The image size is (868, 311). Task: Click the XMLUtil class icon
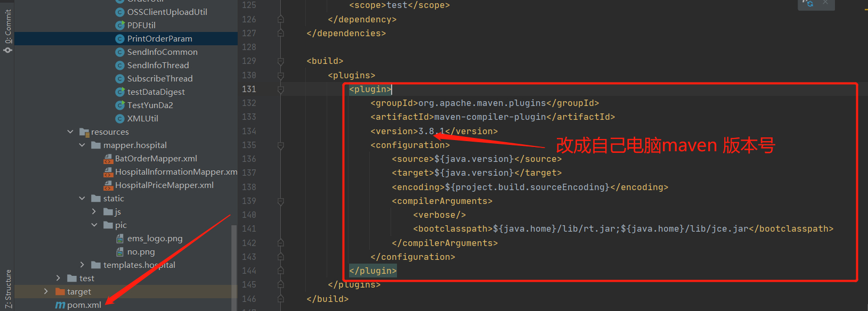point(120,118)
